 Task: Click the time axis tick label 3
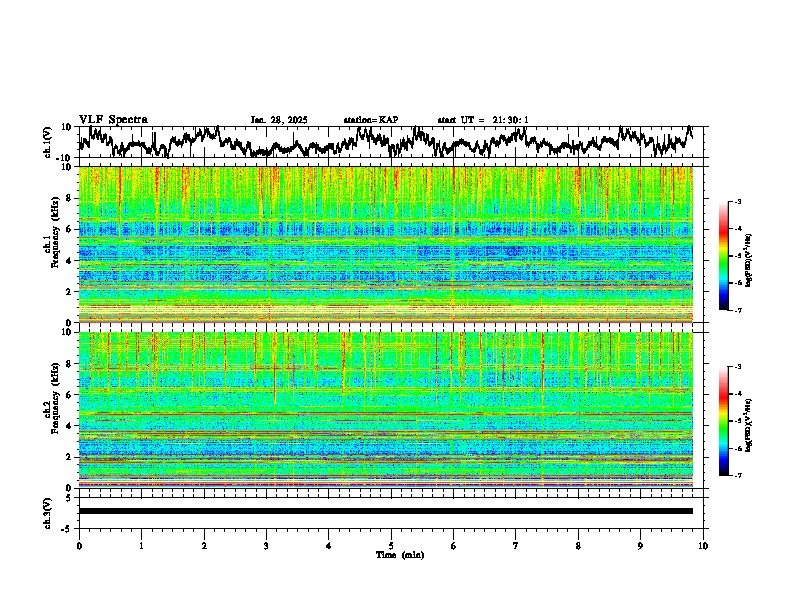pyautogui.click(x=266, y=546)
